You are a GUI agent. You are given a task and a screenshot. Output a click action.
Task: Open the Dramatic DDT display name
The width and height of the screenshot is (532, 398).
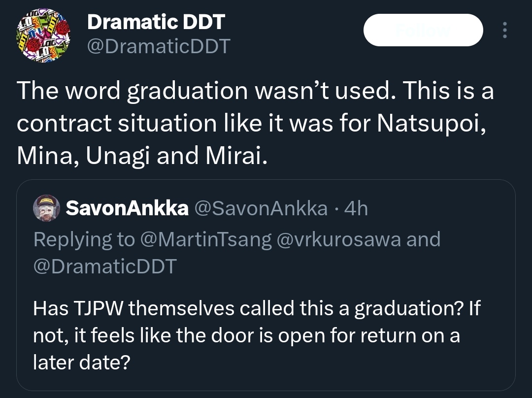pos(156,22)
